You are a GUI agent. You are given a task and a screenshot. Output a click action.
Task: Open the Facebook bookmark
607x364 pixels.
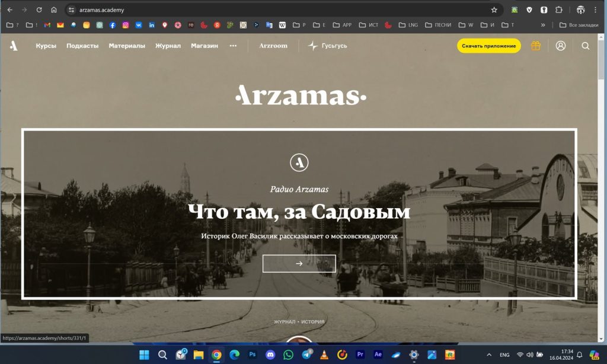[112, 25]
